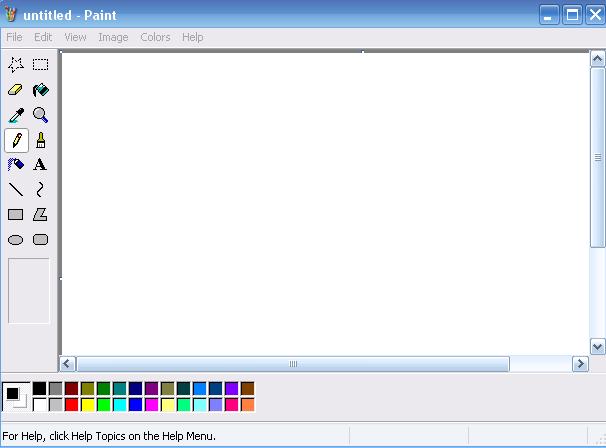Pick the cyan color swatch
This screenshot has width=606, height=448.
coord(120,405)
